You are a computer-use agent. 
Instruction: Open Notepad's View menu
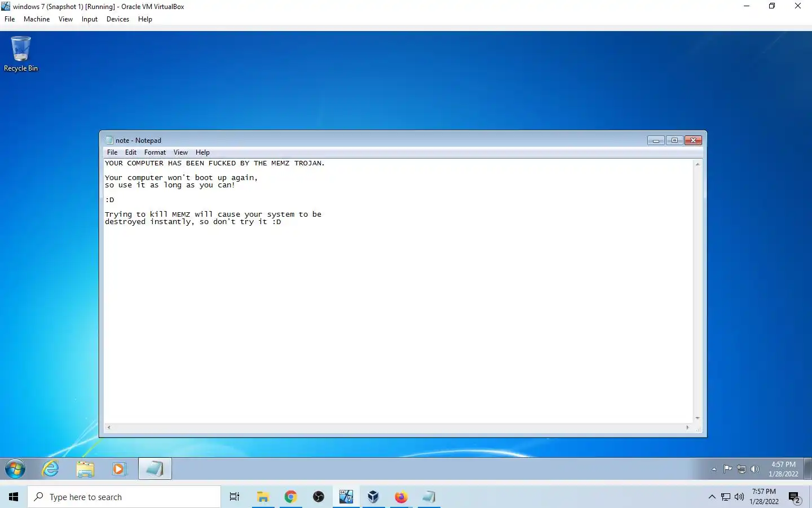coord(180,152)
